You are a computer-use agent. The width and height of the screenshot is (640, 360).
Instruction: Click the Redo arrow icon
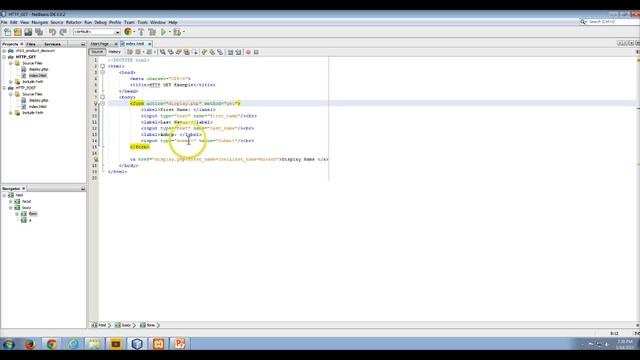click(x=63, y=32)
